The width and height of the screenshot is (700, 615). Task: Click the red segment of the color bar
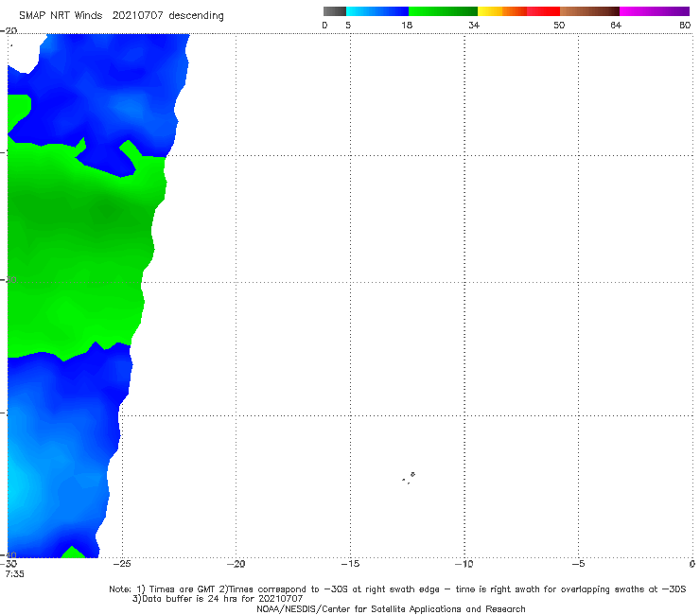pos(543,11)
